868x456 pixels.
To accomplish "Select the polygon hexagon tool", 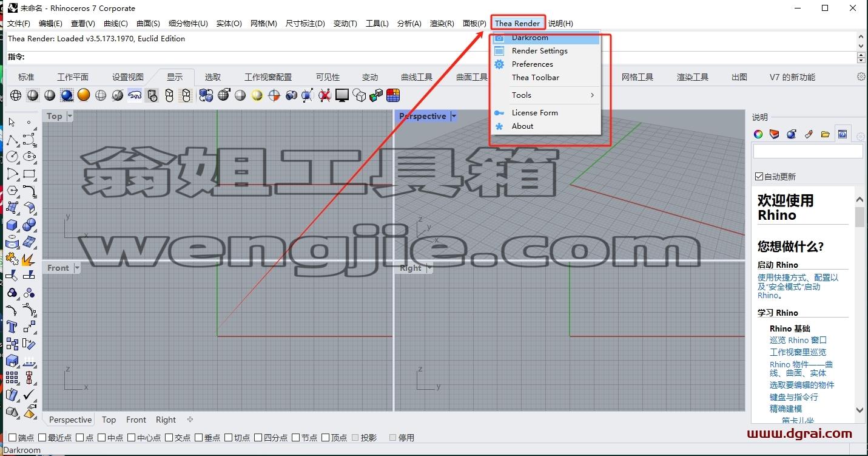I will pos(12,191).
